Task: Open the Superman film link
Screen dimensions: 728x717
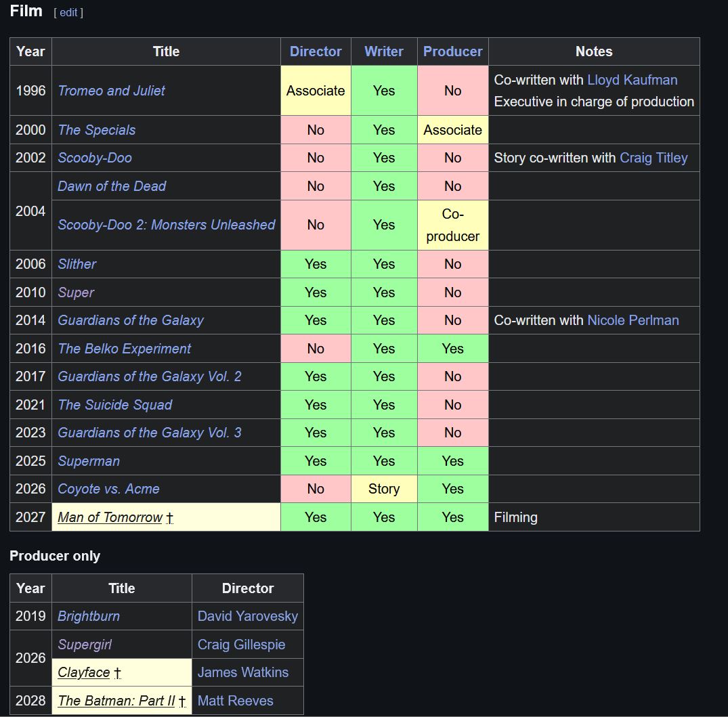Action: 89,461
